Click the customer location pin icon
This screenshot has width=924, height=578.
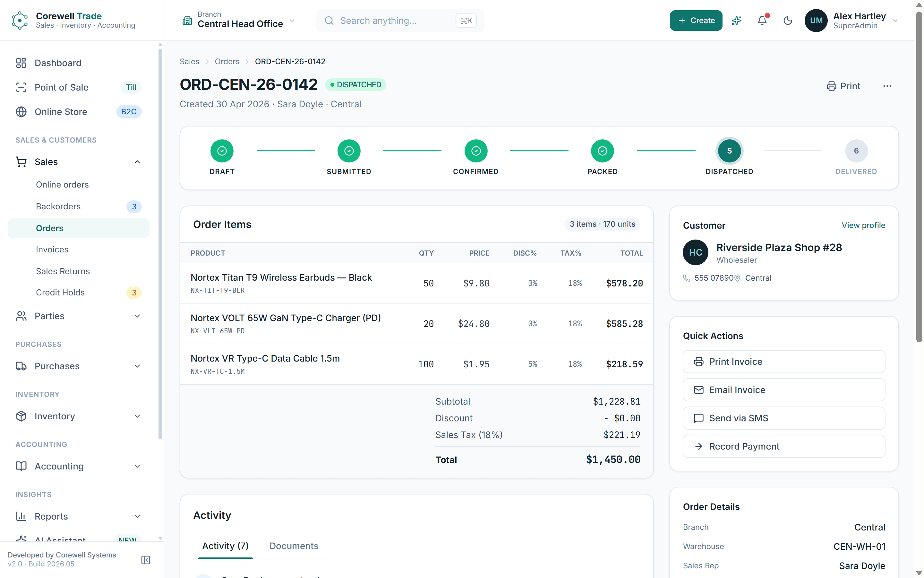coord(737,278)
